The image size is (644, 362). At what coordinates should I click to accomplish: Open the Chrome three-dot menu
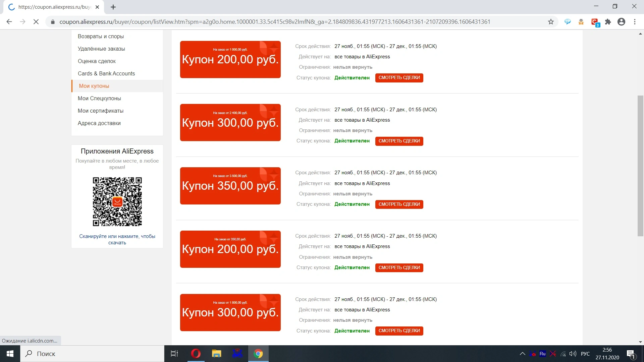635,22
